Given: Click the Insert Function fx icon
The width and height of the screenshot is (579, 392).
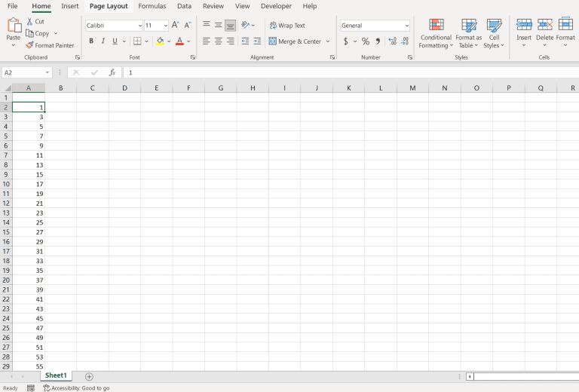Looking at the screenshot, I should (x=112, y=72).
